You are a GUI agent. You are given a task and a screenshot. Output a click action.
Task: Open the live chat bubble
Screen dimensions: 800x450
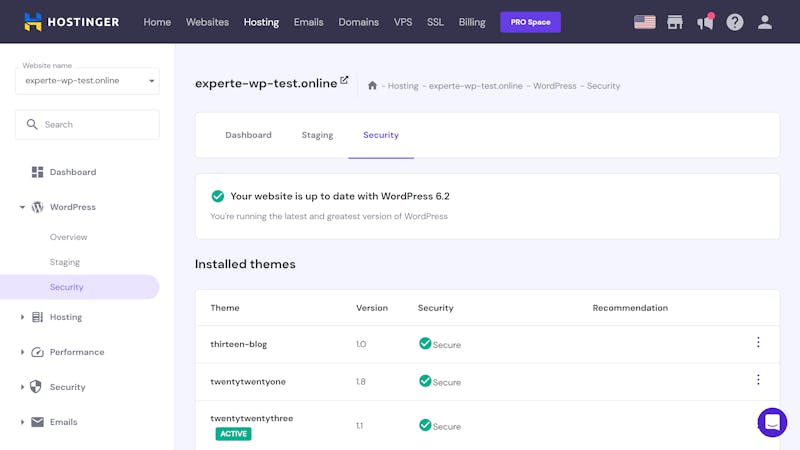(772, 422)
